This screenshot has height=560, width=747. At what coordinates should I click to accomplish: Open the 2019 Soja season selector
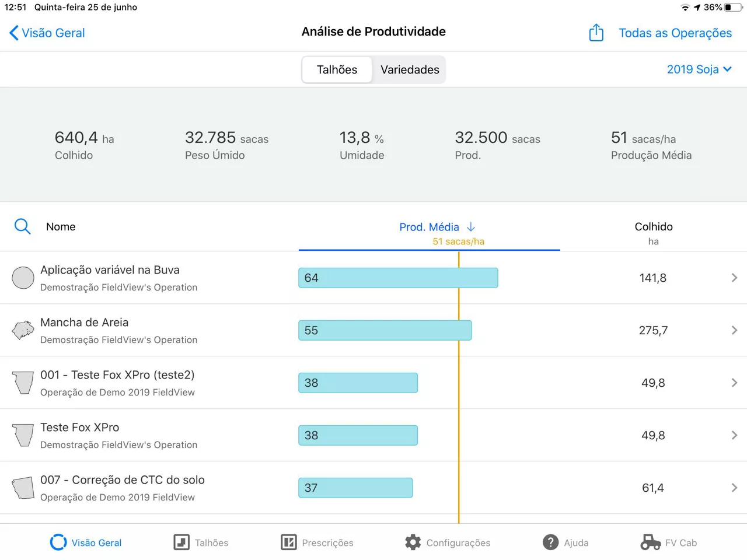699,69
